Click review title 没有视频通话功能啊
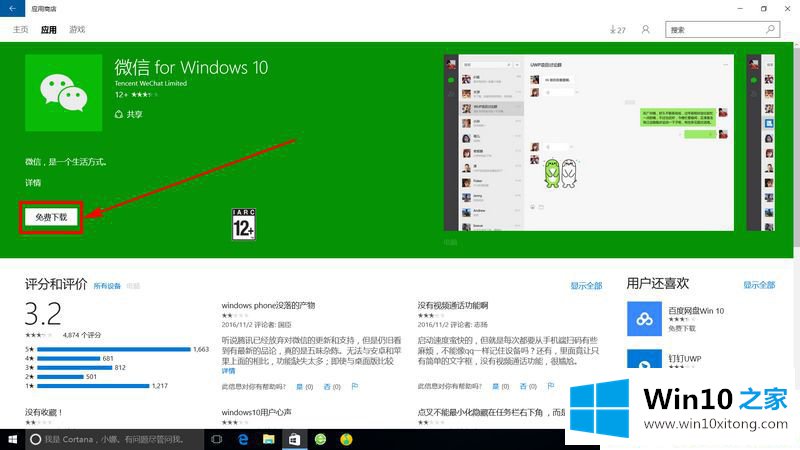 [453, 306]
